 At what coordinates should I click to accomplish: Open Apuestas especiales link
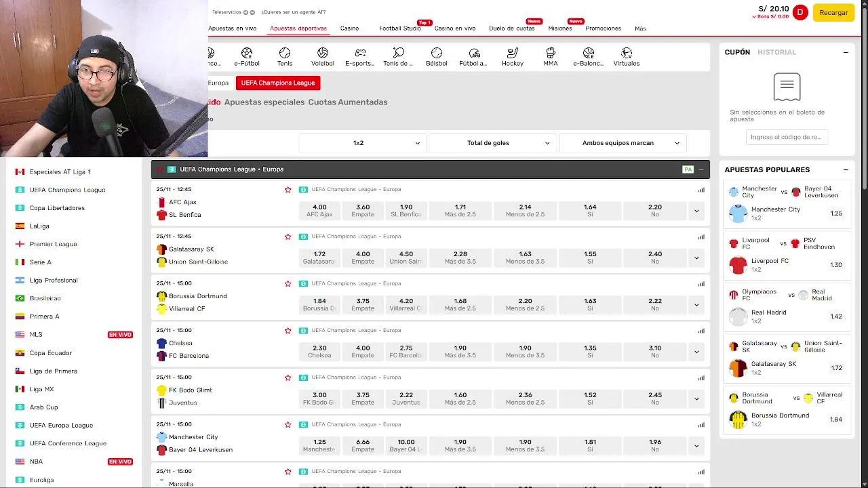click(264, 102)
